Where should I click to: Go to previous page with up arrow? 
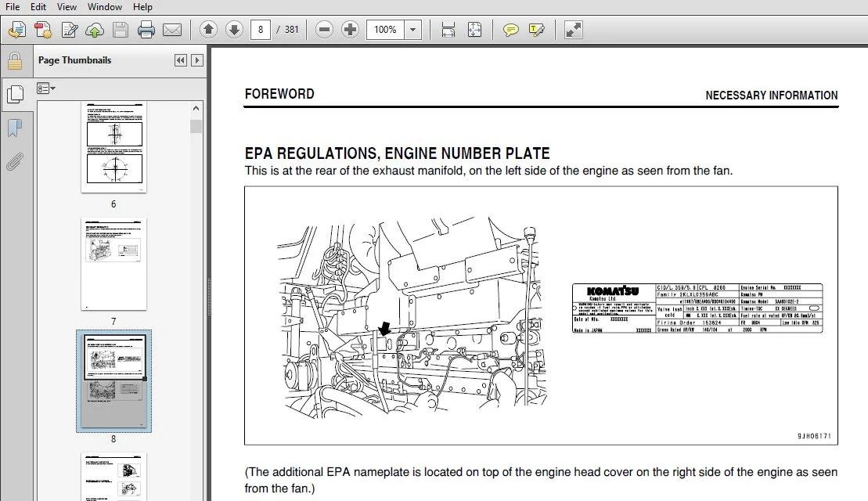coord(208,29)
